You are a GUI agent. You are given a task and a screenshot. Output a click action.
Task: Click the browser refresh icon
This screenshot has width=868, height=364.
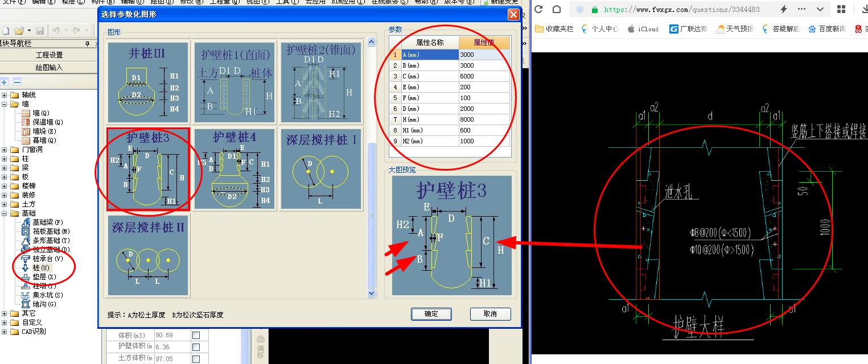[x=538, y=9]
